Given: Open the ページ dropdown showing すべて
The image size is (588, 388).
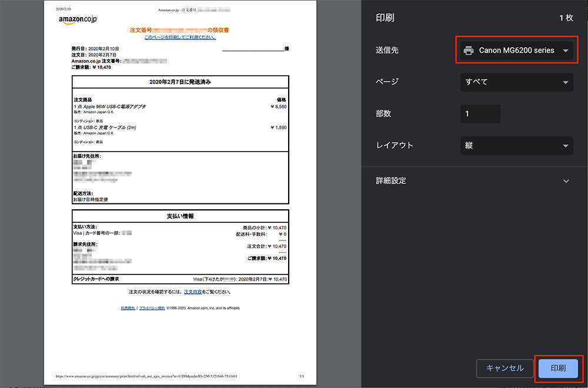Looking at the screenshot, I should (x=516, y=82).
